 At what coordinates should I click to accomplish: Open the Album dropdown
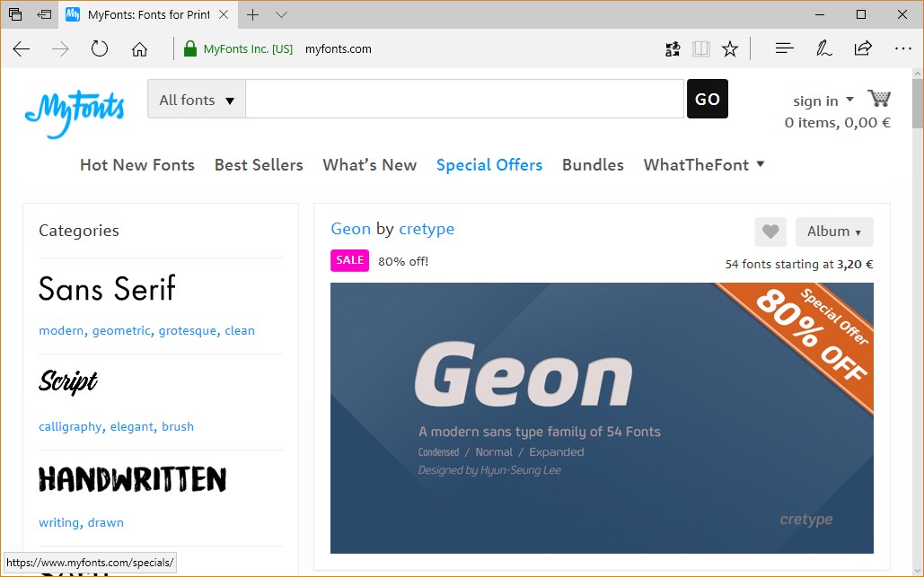click(x=833, y=232)
